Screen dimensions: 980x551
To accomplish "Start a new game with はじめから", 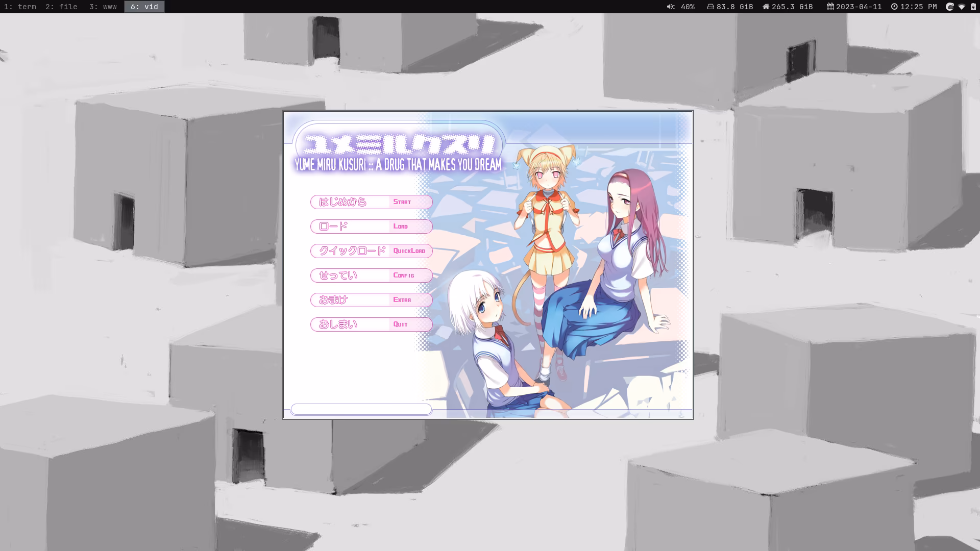I will coord(371,202).
